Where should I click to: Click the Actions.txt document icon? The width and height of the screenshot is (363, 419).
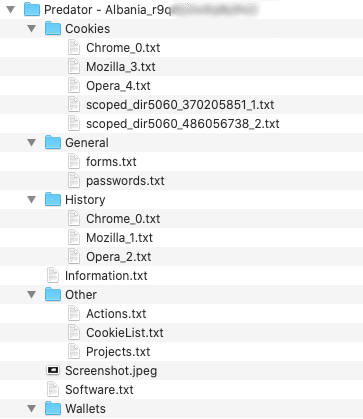pos(74,313)
